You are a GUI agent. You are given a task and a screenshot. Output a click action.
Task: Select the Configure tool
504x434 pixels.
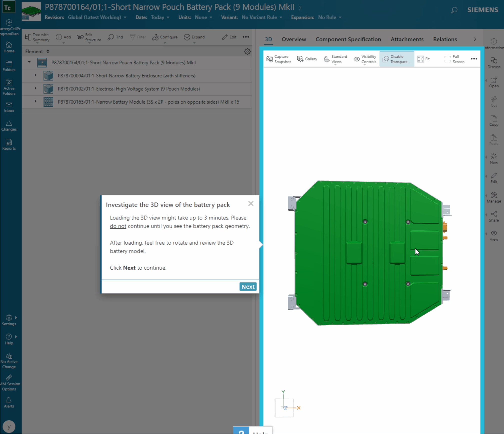165,37
